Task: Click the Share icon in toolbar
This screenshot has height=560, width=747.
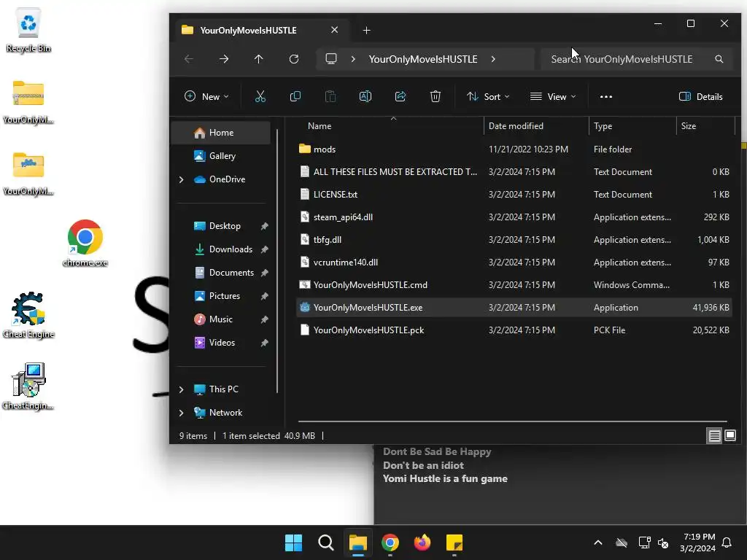Action: coord(400,97)
